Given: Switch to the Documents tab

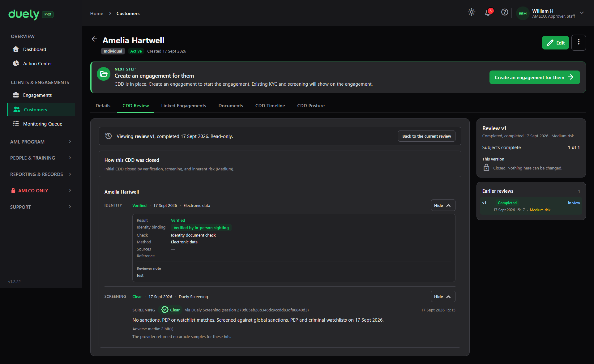Looking at the screenshot, I should pos(231,106).
